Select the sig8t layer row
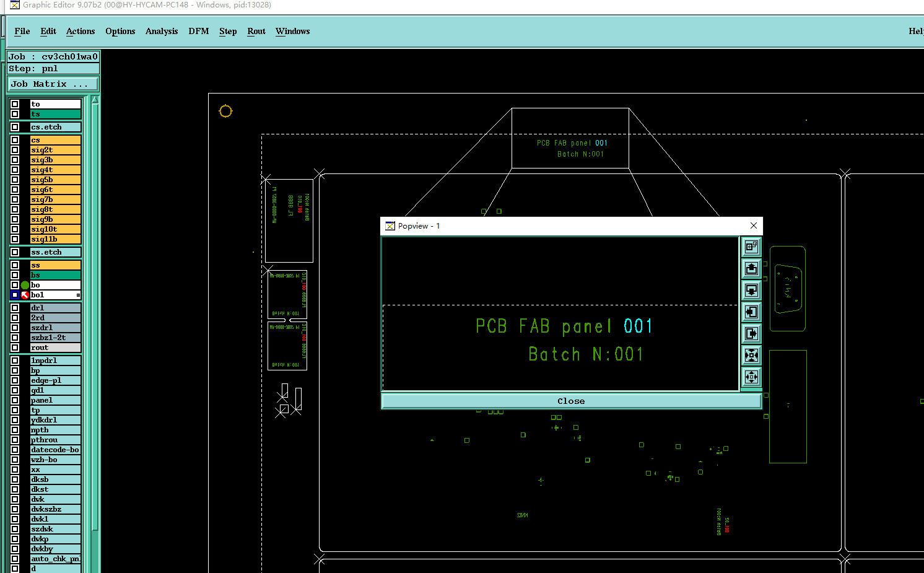The height and width of the screenshot is (573, 924). coord(56,209)
